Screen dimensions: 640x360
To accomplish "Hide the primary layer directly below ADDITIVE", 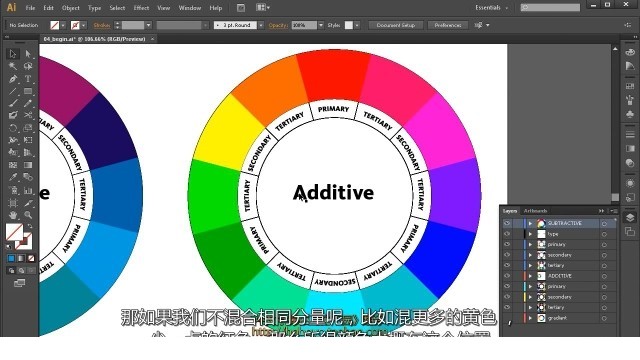I will [507, 287].
